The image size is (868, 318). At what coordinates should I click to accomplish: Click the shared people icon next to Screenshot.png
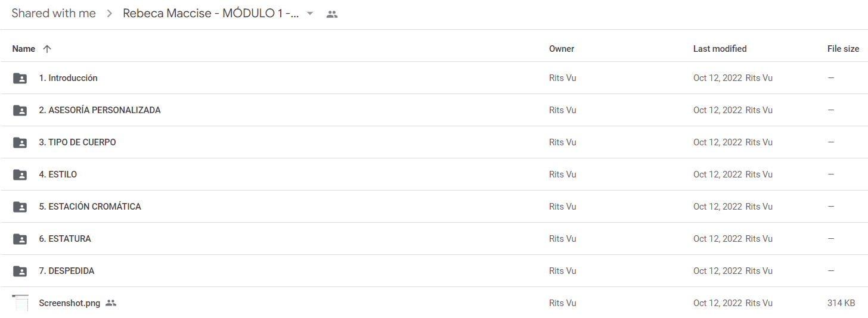coord(111,303)
